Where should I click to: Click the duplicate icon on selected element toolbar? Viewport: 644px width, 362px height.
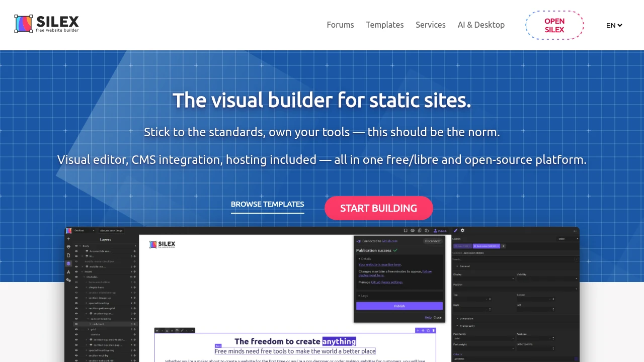pos(428,330)
